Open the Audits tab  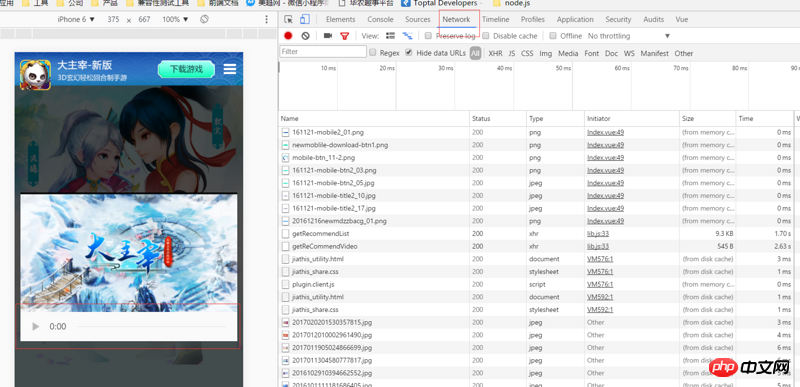tap(654, 19)
